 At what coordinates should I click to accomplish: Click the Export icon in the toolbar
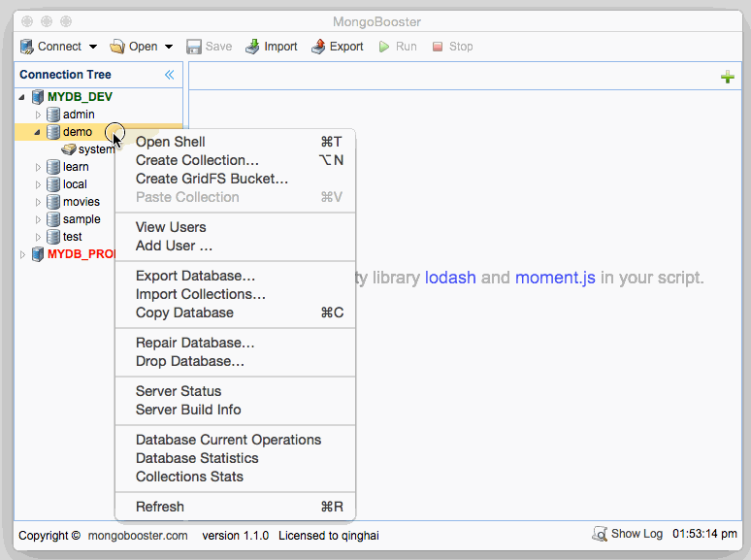pos(318,47)
